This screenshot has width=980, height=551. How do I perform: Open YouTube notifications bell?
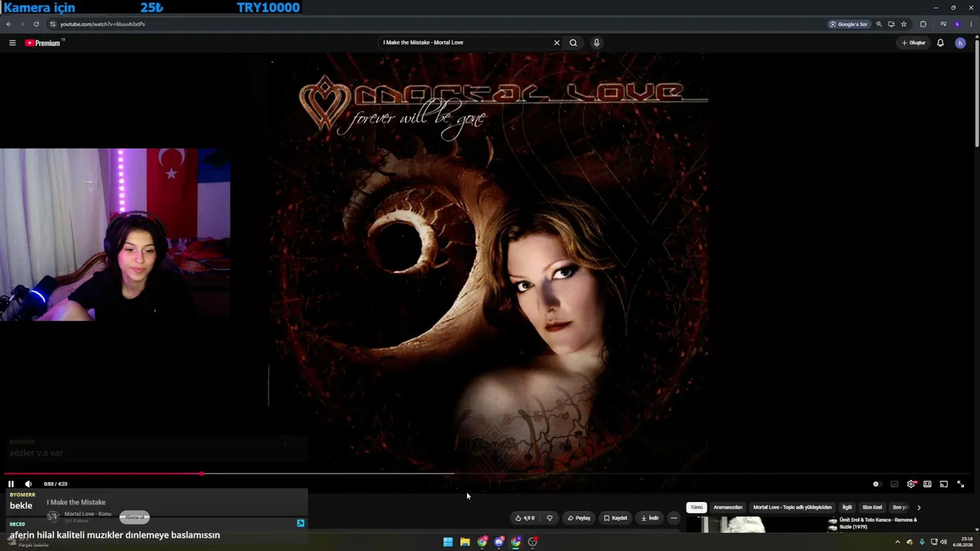(940, 43)
